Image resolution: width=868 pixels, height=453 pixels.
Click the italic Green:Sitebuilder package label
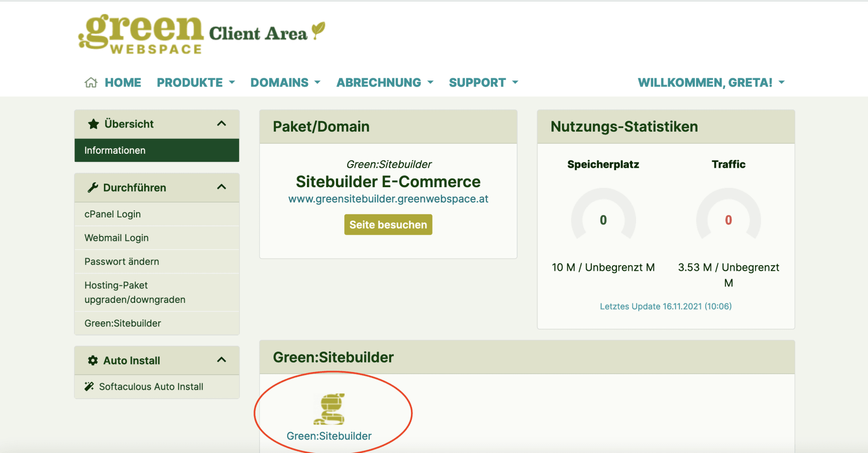[x=389, y=164]
